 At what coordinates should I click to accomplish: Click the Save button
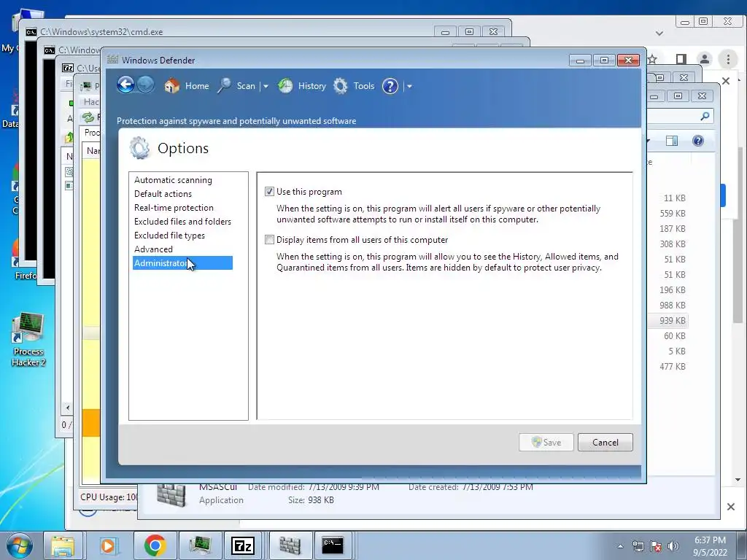coord(546,443)
